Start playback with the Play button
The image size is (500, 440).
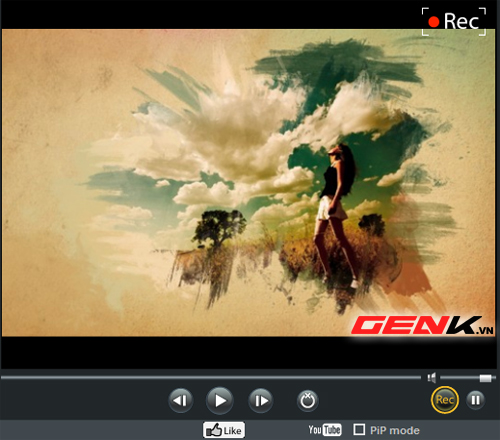(x=220, y=400)
